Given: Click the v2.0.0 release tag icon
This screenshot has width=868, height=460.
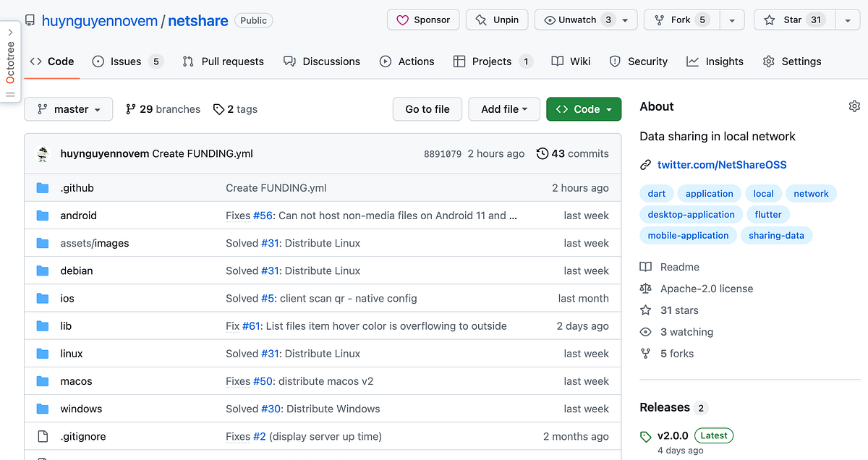Looking at the screenshot, I should pyautogui.click(x=645, y=436).
